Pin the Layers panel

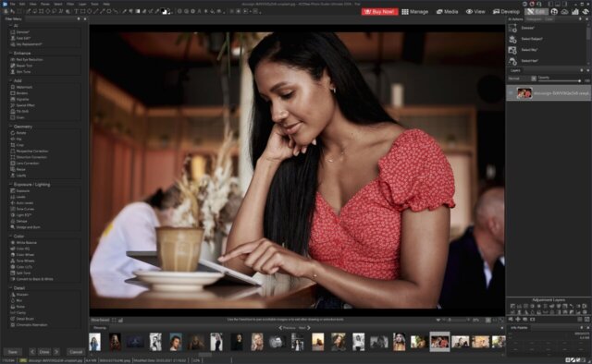[582, 70]
